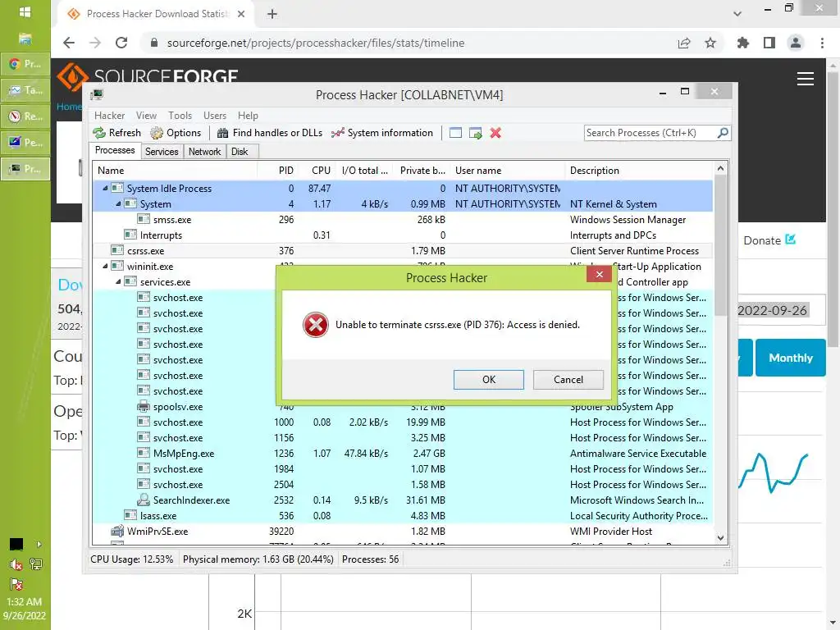
Task: Click the error icon in the dialog
Action: tap(316, 325)
